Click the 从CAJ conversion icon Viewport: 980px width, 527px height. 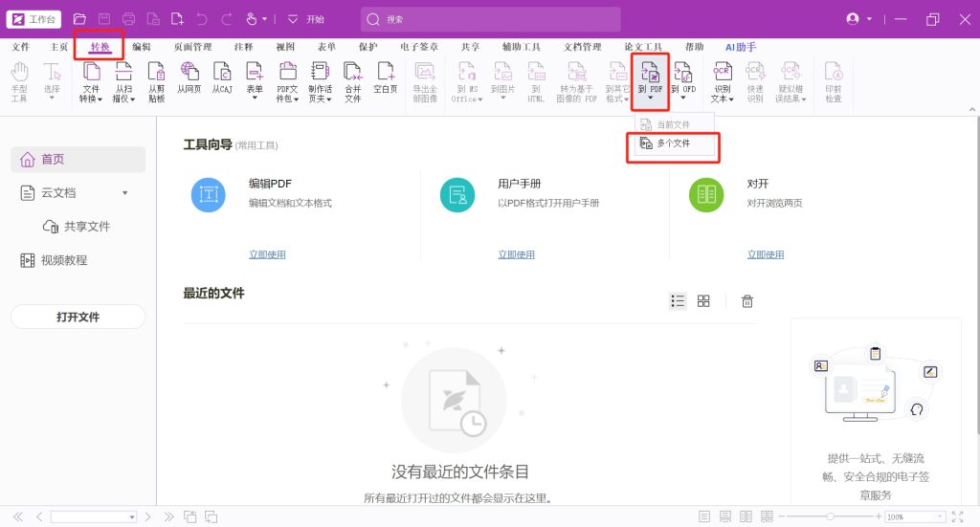[x=222, y=82]
